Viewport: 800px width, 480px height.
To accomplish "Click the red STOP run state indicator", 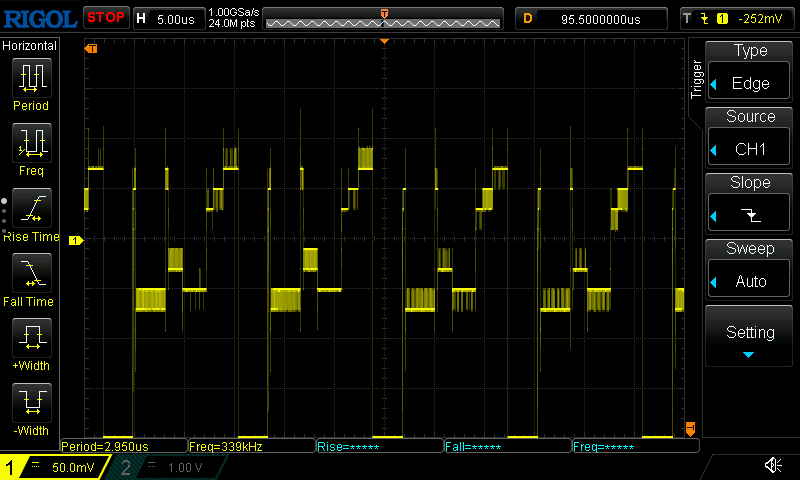I will (x=105, y=18).
